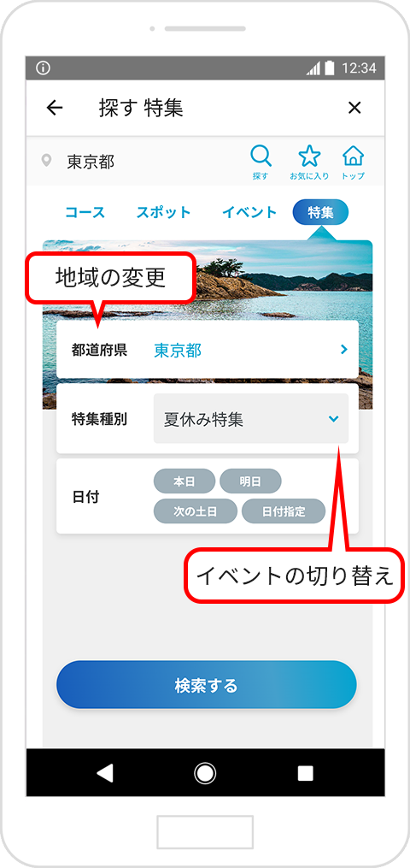Switch to the イベント tab
This screenshot has width=410, height=868.
[x=249, y=212]
